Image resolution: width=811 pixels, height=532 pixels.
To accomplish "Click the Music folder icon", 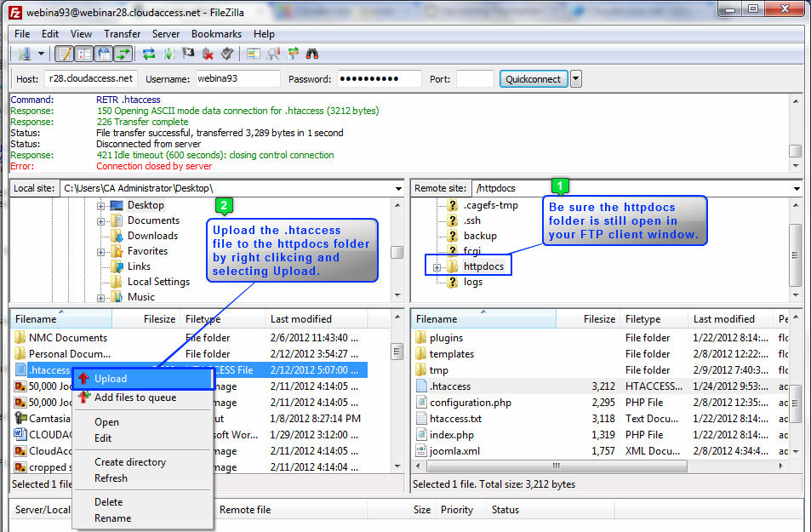I will pyautogui.click(x=117, y=297).
